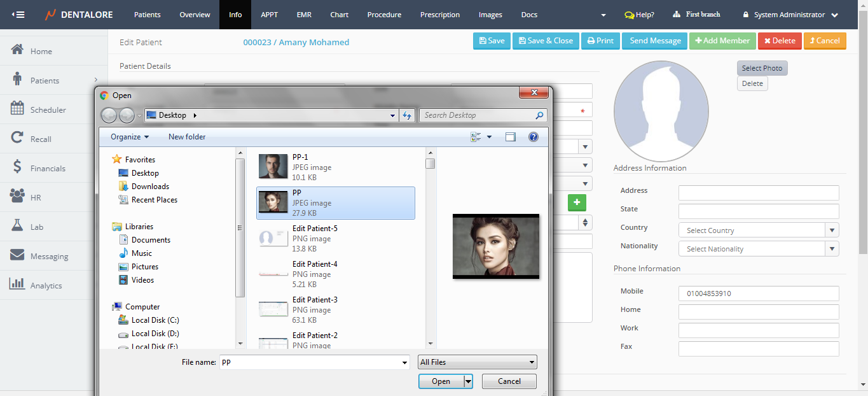Show help in file dialog
Image resolution: width=868 pixels, height=396 pixels.
click(x=534, y=137)
